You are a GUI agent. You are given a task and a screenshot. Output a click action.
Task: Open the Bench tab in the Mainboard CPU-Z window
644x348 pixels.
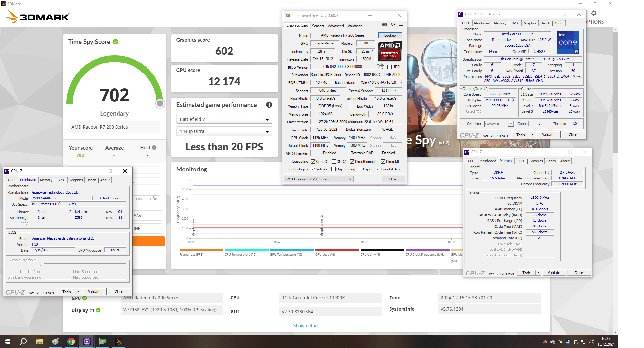coord(91,180)
